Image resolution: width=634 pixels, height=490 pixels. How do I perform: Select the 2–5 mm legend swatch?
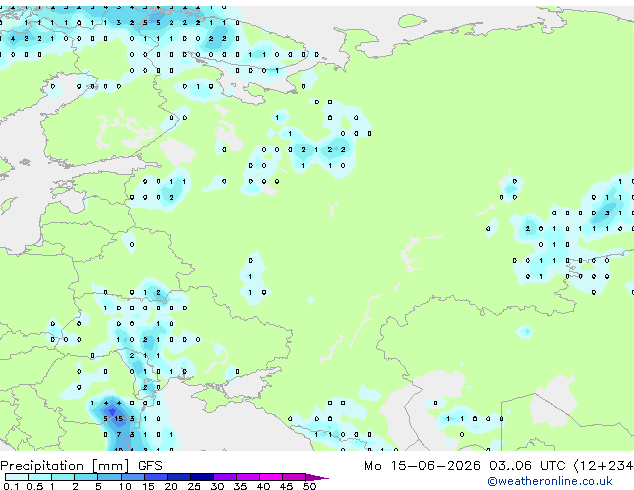[86, 477]
